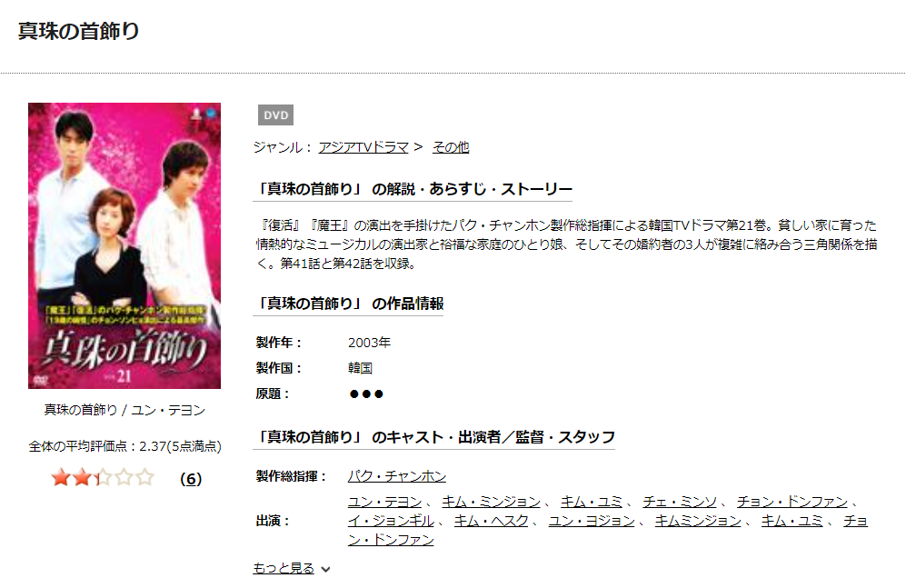The image size is (906, 588).
Task: Open producer パク・チャンホン link
Action: coord(397,476)
